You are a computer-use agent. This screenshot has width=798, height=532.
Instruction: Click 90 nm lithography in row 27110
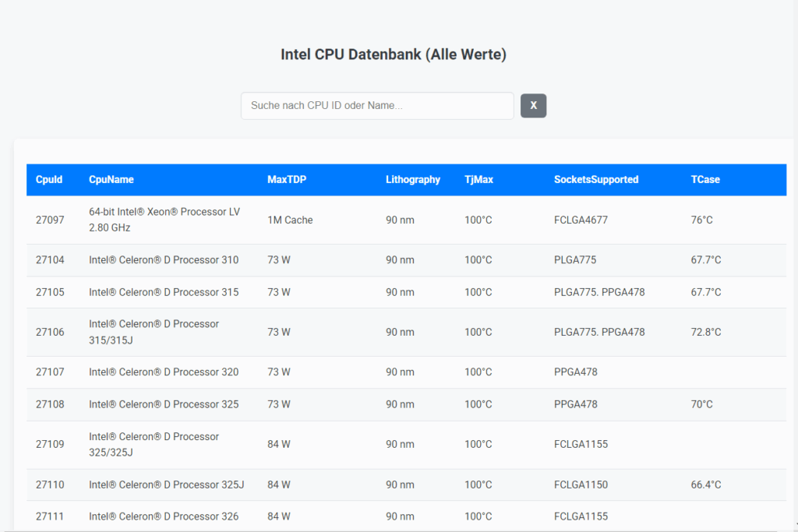[400, 484]
